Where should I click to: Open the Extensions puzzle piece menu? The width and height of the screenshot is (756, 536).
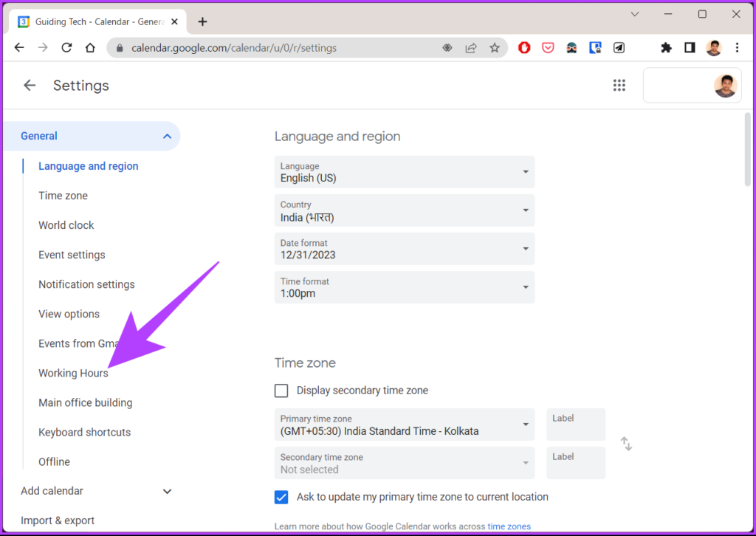[666, 48]
